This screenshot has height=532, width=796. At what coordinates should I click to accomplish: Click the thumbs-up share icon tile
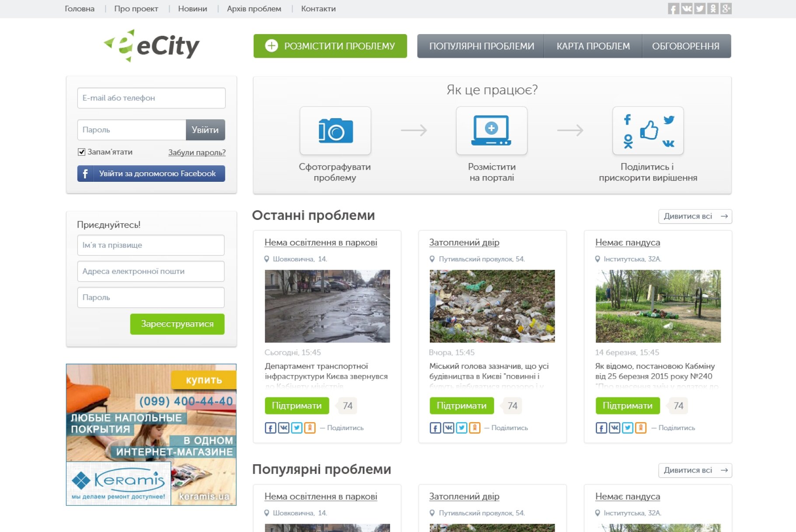[x=648, y=131]
